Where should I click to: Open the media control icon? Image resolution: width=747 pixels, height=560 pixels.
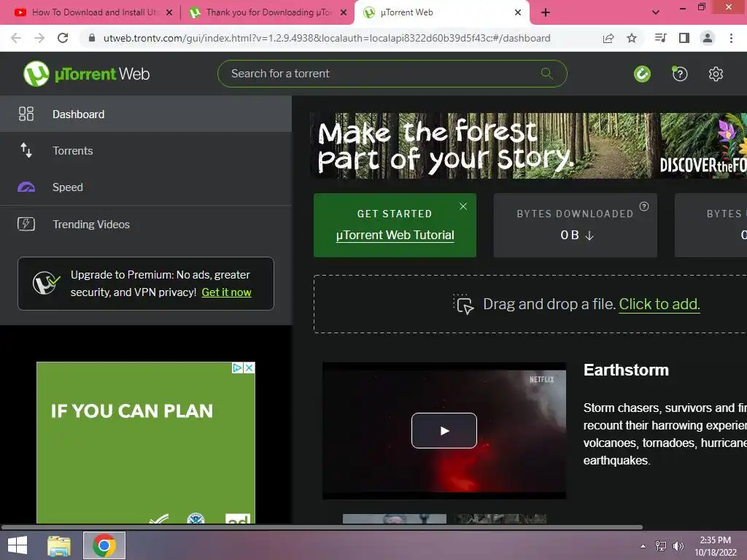click(x=660, y=38)
